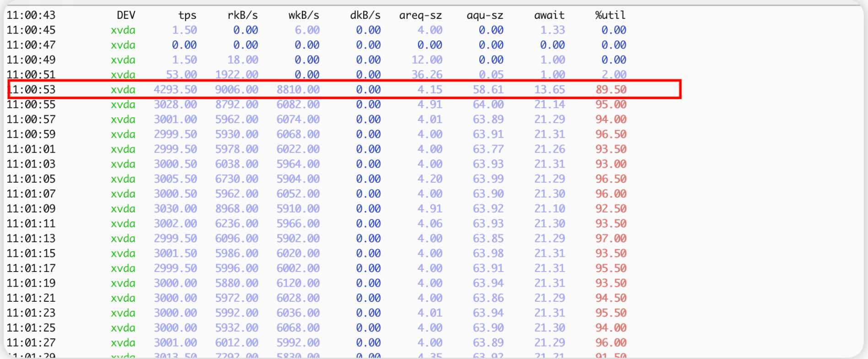Click the areq-sz value 36.26
The image size is (868, 359).
[x=427, y=75]
